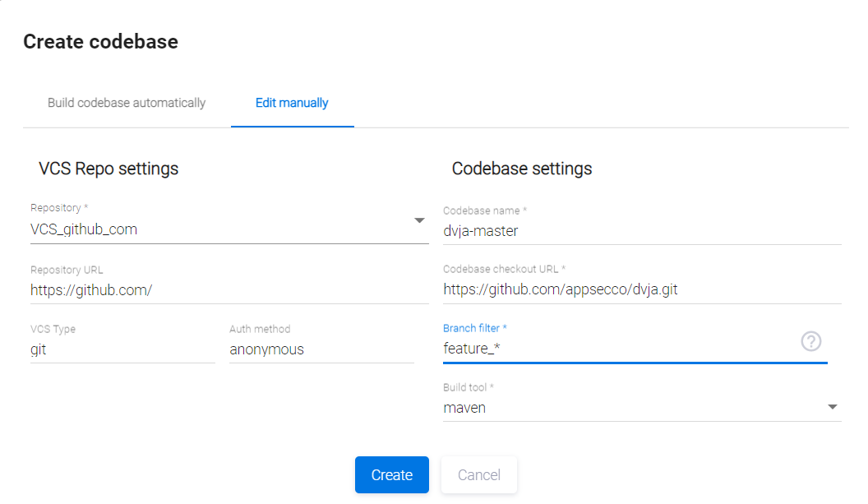The height and width of the screenshot is (504, 868).
Task: Switch to Build codebase automatically tab
Action: 127,103
